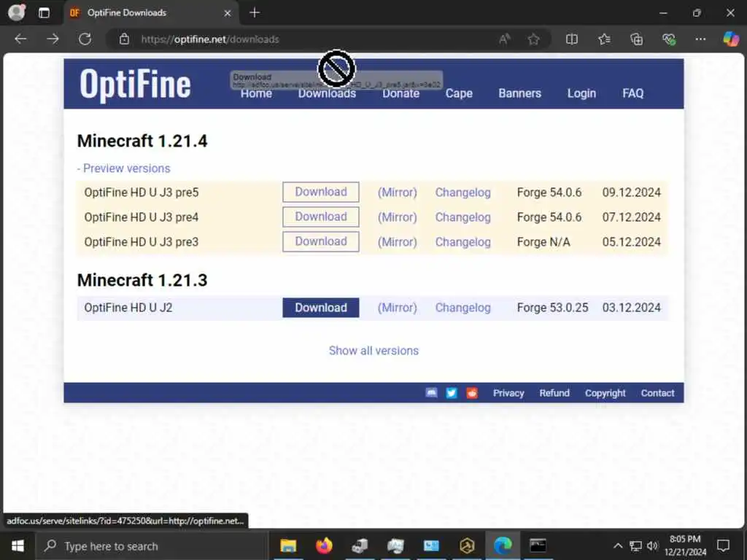The image size is (747, 560).
Task: Open a new browser tab
Action: (255, 13)
